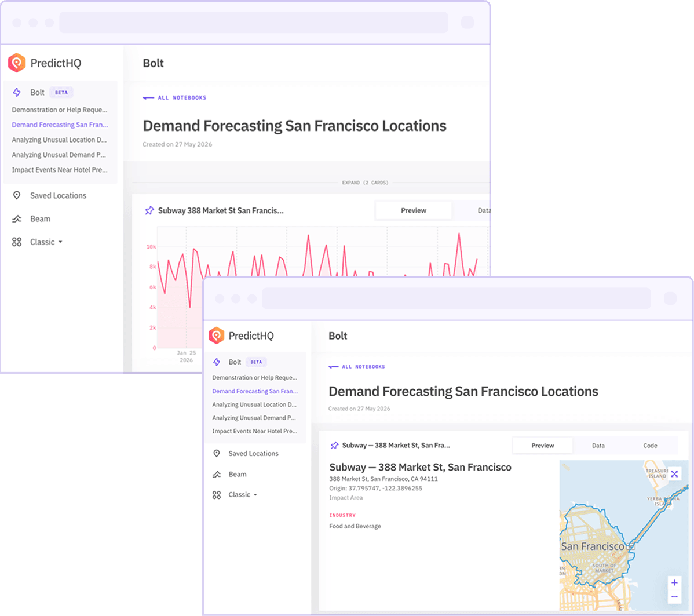
Task: Click 'Impact Area' label in front window
Action: click(346, 498)
